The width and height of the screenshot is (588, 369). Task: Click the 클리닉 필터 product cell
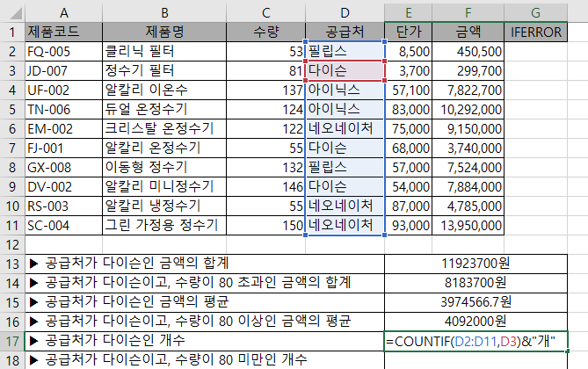point(164,51)
